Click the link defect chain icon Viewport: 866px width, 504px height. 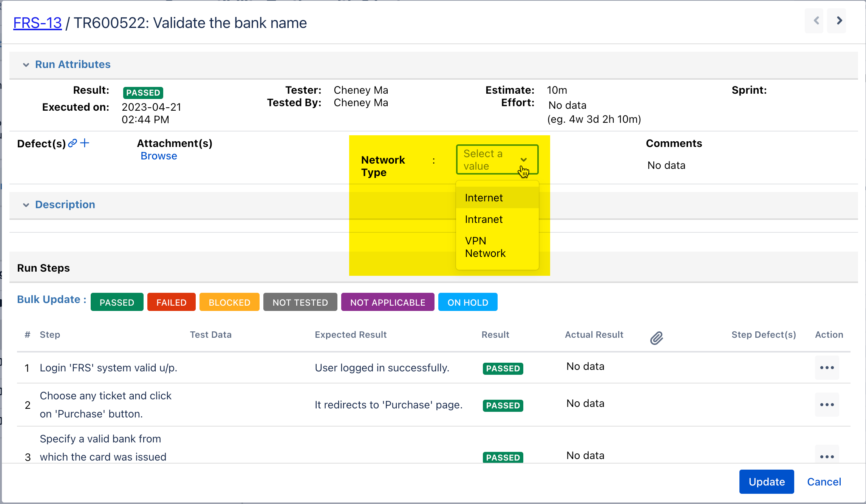73,143
